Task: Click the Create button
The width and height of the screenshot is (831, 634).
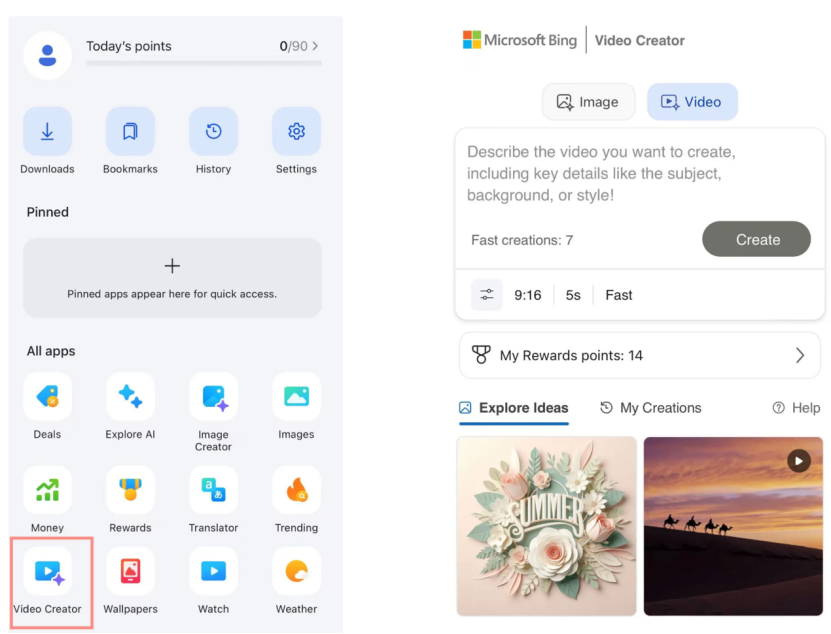Action: click(756, 240)
